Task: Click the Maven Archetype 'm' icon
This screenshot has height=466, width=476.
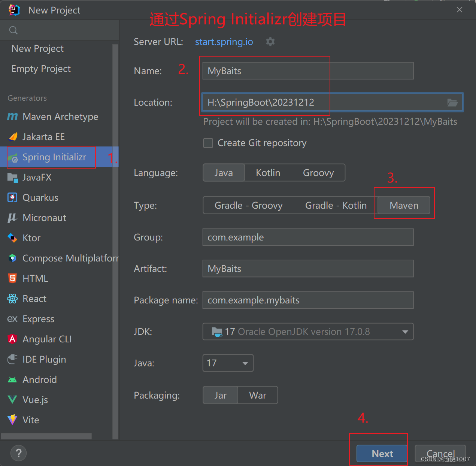Action: [x=12, y=116]
